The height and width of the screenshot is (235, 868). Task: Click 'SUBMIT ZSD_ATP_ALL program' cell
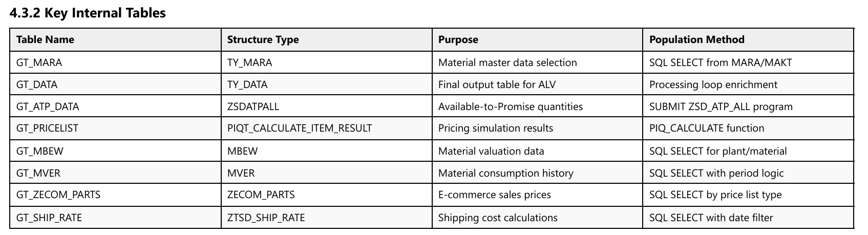[x=721, y=106]
